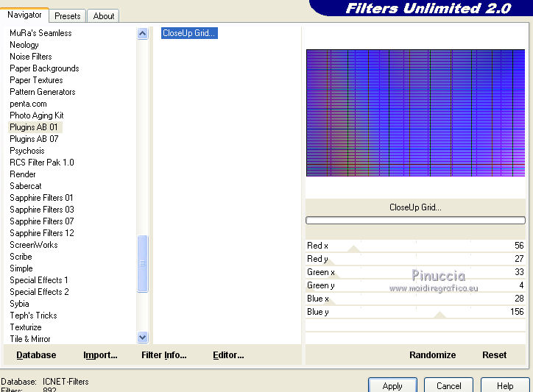Viewport: 533px width, 392px height.
Task: Select Sapphire Filters 03 category
Action: point(41,210)
